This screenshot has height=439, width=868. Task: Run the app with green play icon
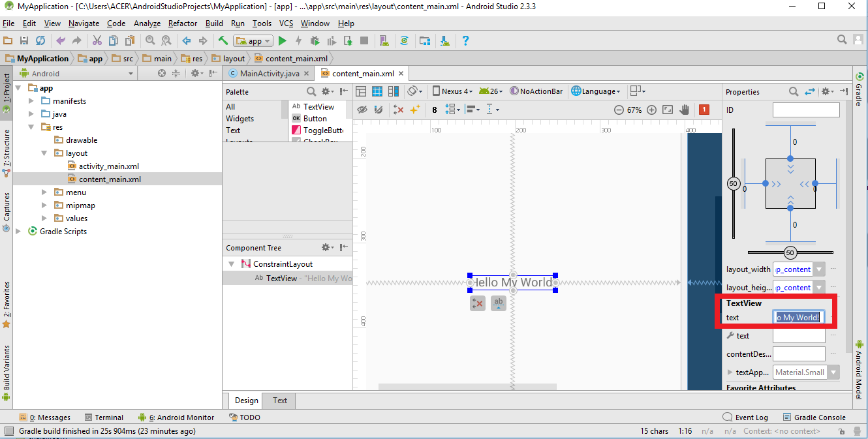283,40
